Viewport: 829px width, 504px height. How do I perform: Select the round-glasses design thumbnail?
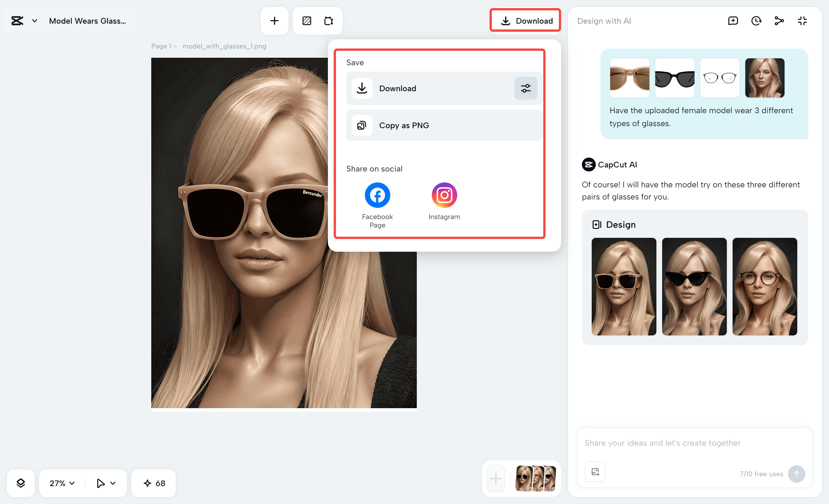pos(764,287)
